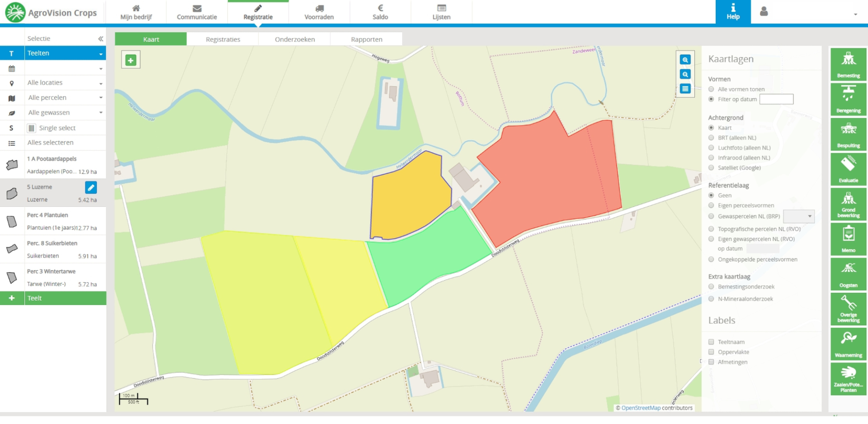Open the Oogsten harvest action
The height and width of the screenshot is (424, 868).
pos(848,274)
